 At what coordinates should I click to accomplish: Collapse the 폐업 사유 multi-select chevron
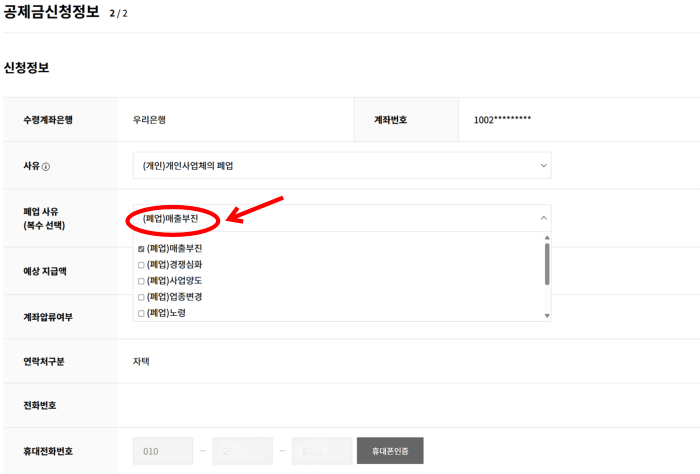[543, 218]
